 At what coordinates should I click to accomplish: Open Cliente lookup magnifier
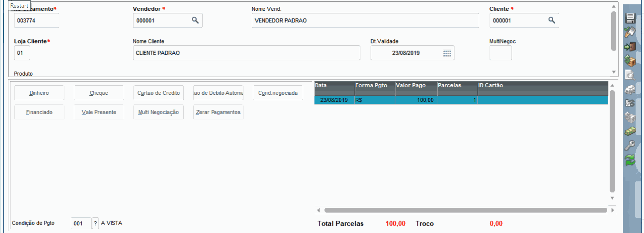[x=552, y=20]
